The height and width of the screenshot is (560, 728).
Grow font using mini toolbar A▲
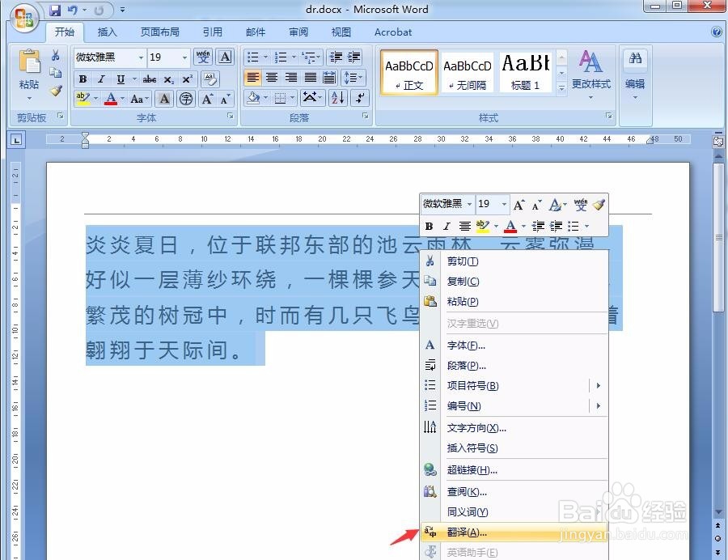[518, 204]
